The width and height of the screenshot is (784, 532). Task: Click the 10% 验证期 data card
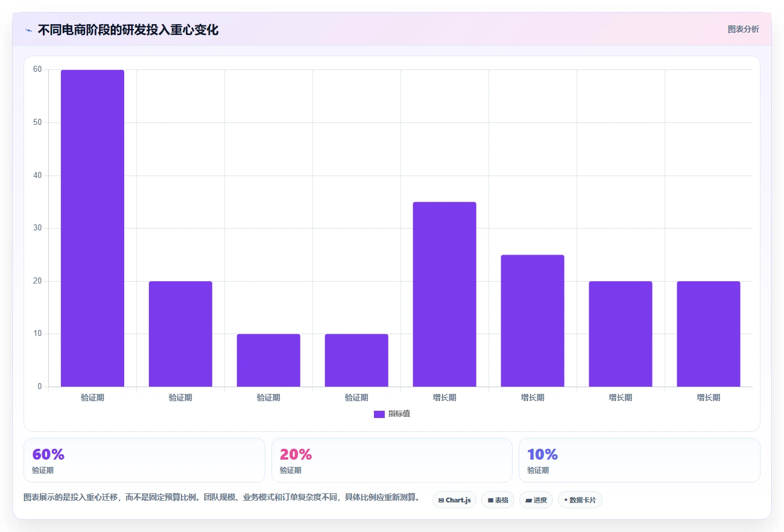(x=639, y=460)
